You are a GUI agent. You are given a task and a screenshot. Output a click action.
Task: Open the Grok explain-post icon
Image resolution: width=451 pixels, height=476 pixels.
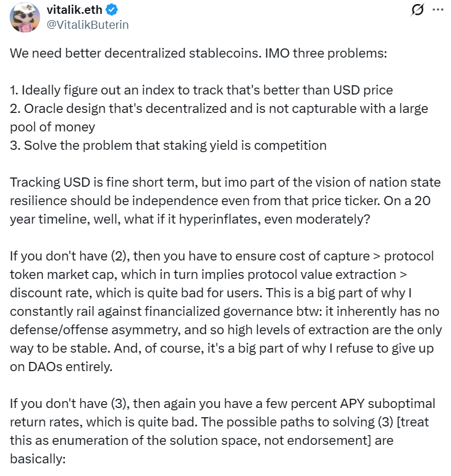pyautogui.click(x=419, y=10)
